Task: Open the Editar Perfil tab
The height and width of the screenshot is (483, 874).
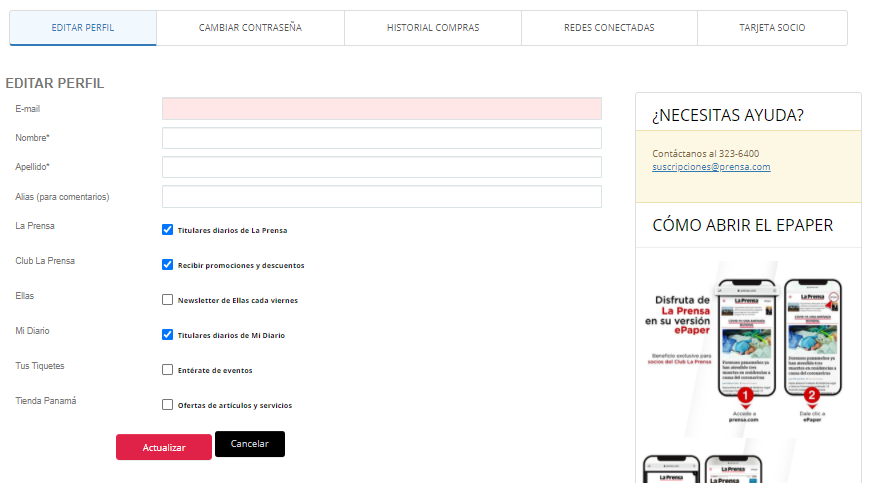Action: (82, 28)
